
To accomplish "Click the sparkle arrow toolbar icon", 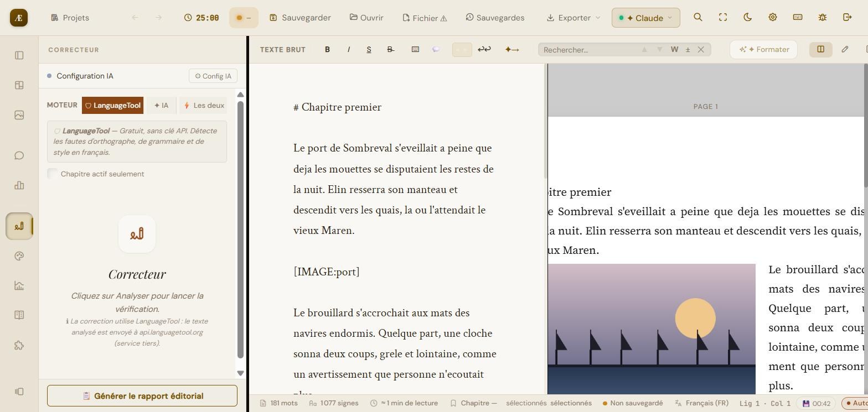I will pyautogui.click(x=512, y=49).
